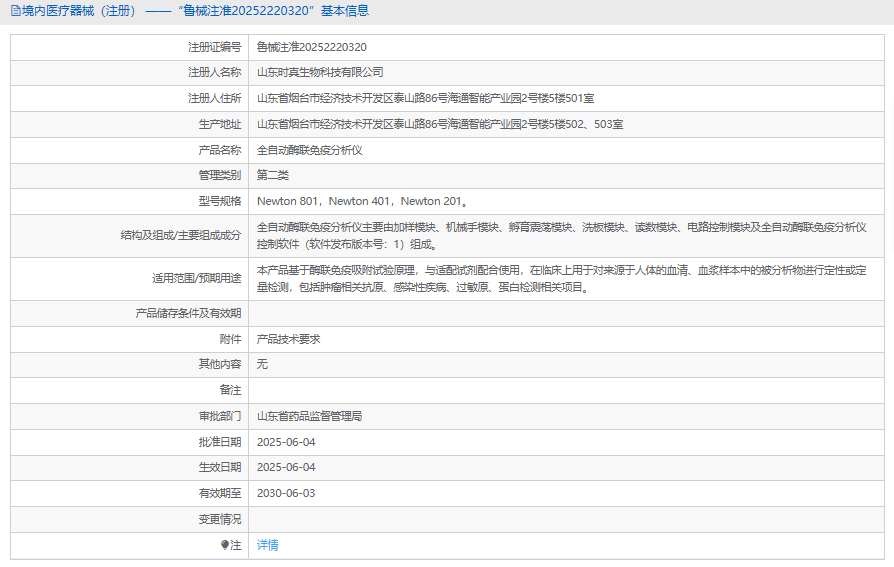This screenshot has width=894, height=567.
Task: Select model text Newton 801, Newton 401, Newton 201
Action: [x=363, y=201]
